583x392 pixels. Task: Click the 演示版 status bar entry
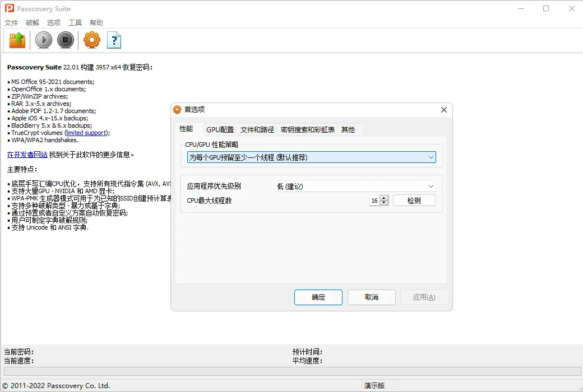click(374, 386)
